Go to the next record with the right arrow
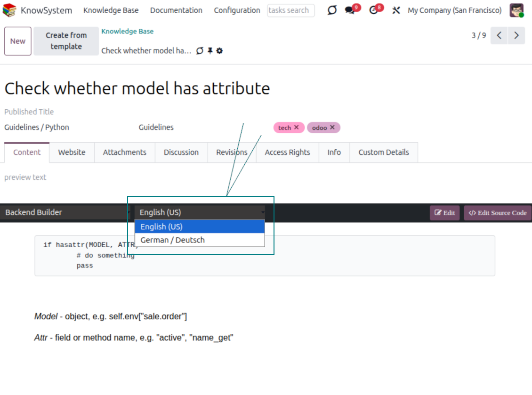The image size is (532, 395). [x=516, y=35]
